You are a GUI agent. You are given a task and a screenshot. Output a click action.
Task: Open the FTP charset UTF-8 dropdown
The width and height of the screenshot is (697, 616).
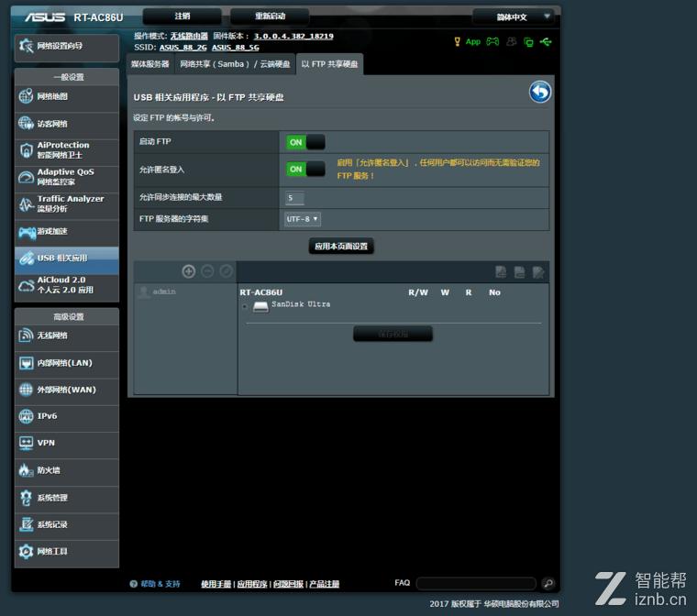pos(303,219)
